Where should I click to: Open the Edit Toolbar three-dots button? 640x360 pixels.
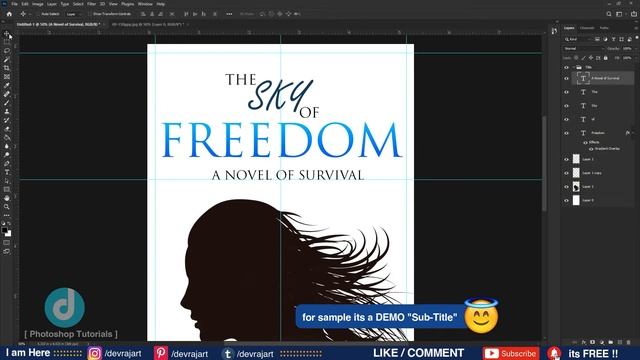pyautogui.click(x=7, y=215)
